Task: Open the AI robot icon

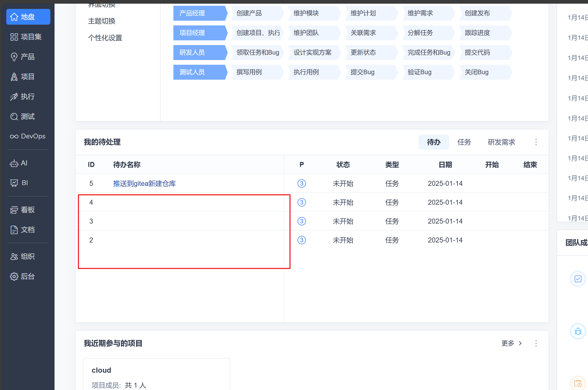Action: click(14, 163)
